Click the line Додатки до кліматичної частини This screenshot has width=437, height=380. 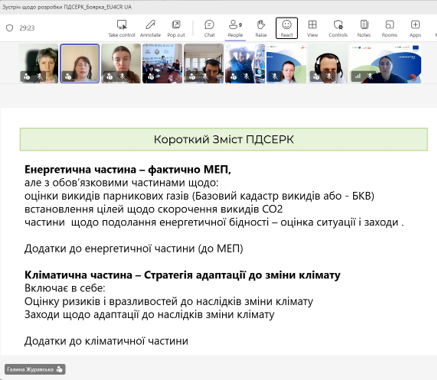point(106,341)
